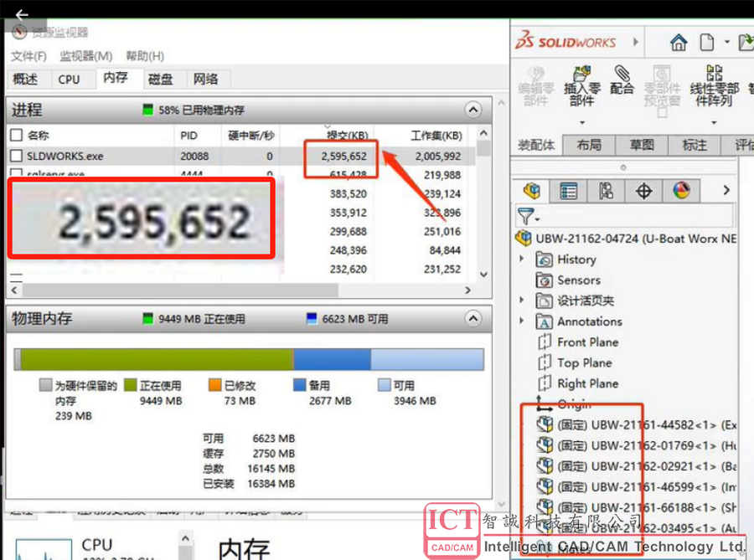Open dropdown under 线性零部件阵列
The image size is (754, 560).
pyautogui.click(x=714, y=123)
